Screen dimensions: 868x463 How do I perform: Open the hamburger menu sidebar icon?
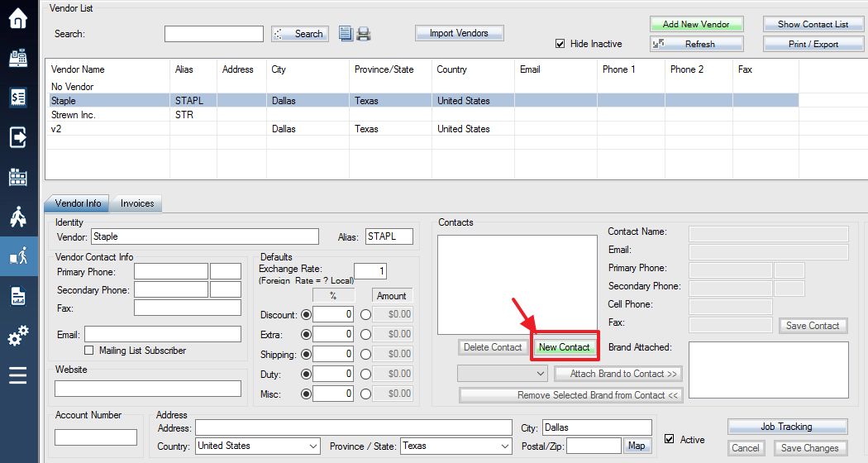tap(17, 375)
